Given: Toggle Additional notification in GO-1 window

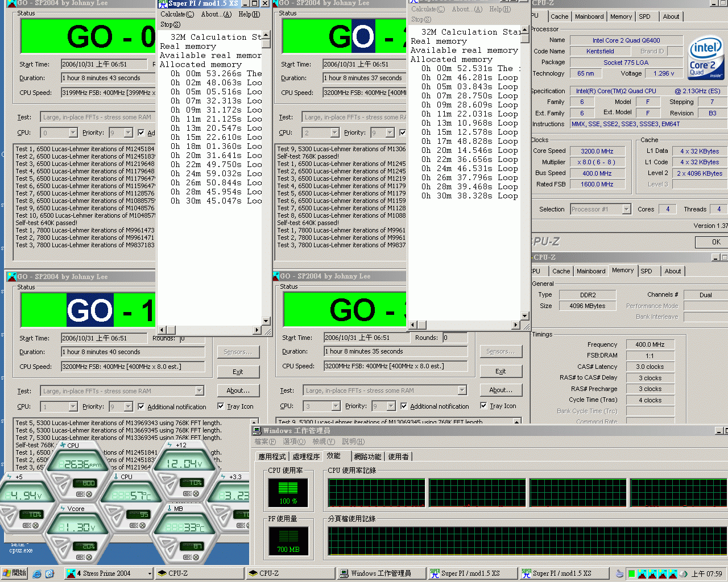Looking at the screenshot, I should [x=142, y=406].
